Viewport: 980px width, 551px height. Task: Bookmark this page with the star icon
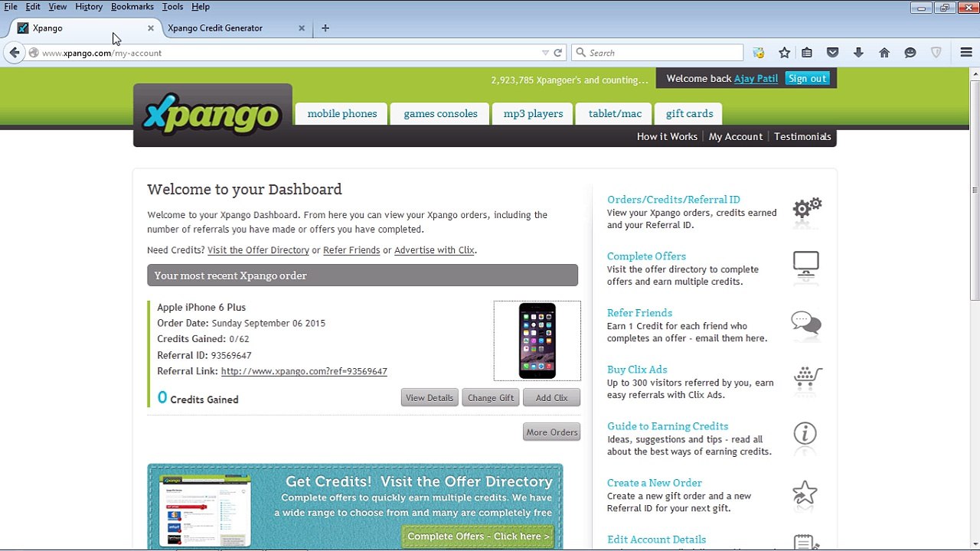coord(784,53)
